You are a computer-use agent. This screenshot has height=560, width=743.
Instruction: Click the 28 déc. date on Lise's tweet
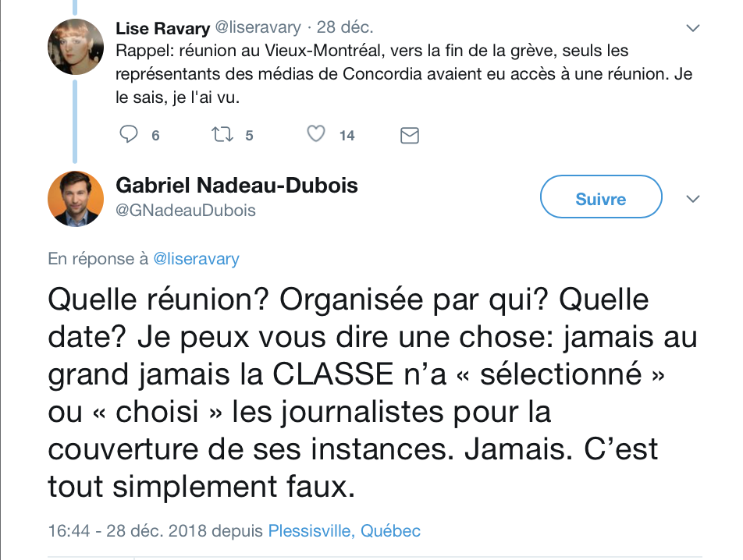coord(344,27)
